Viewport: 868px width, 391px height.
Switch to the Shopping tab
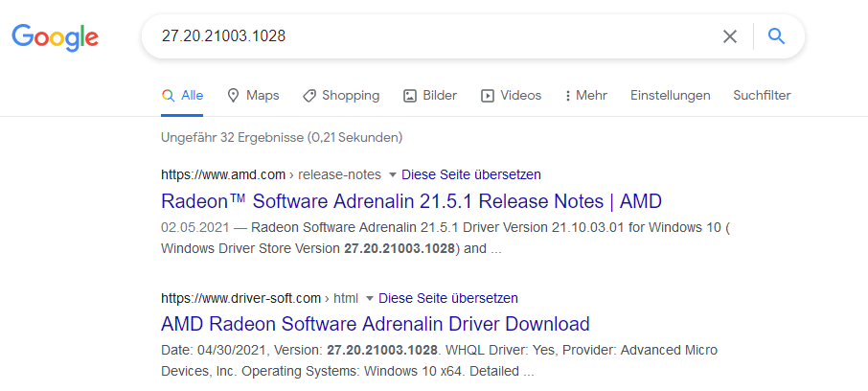[351, 96]
